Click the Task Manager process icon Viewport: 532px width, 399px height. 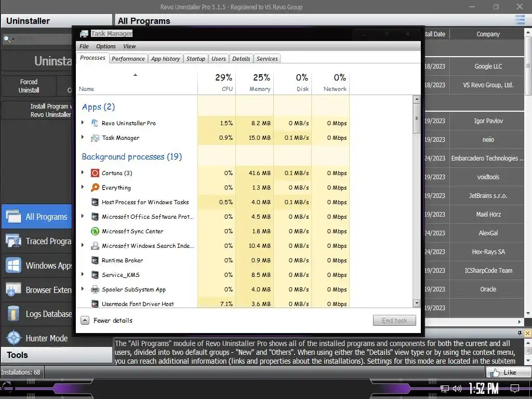click(x=95, y=138)
